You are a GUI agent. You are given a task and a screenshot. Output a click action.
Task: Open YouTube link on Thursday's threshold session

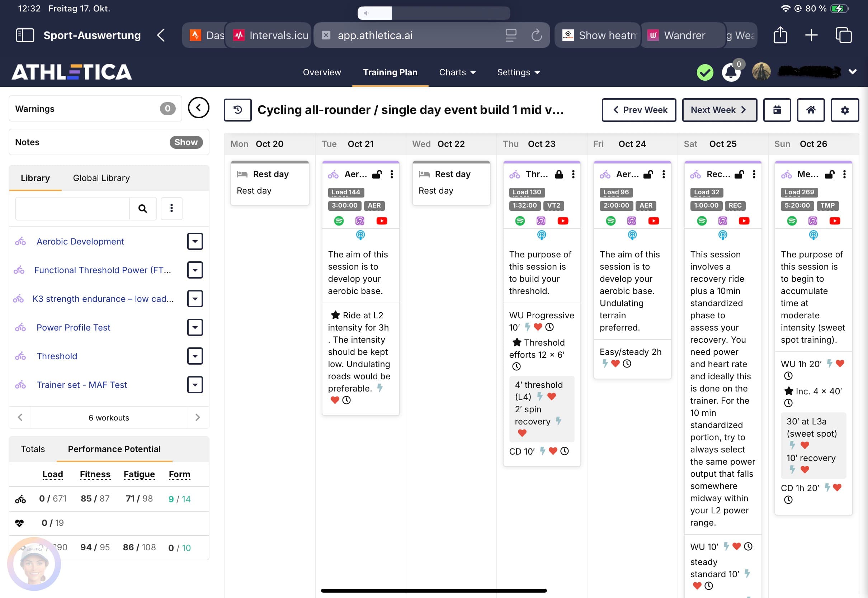(x=562, y=221)
